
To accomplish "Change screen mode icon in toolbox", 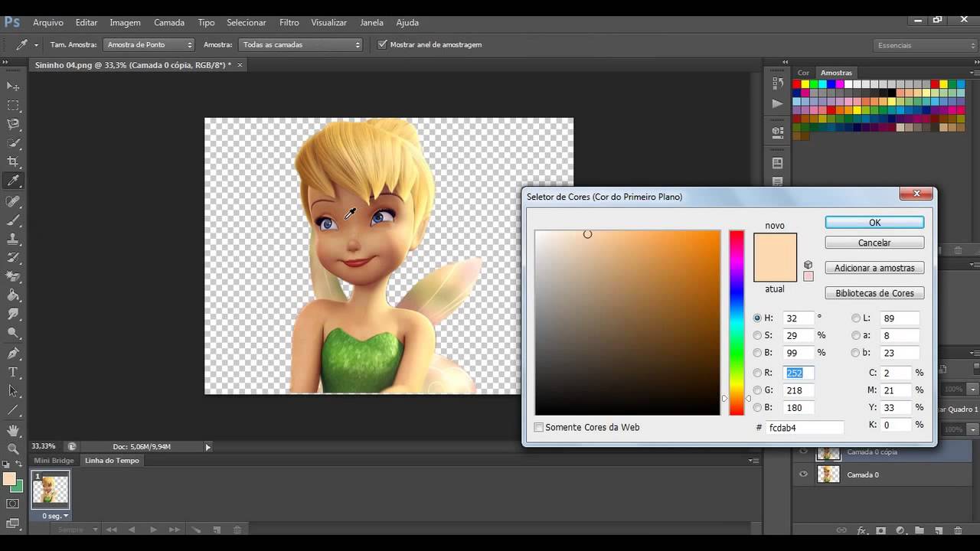I will (13, 523).
